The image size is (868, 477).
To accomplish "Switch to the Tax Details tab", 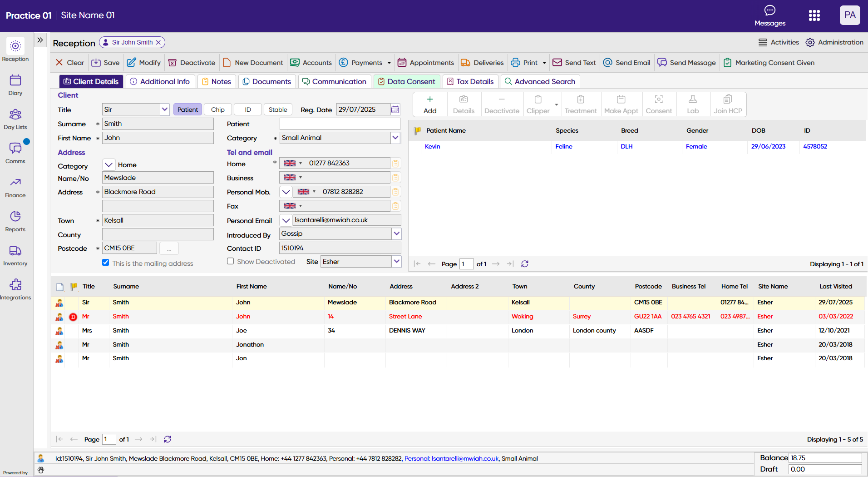I will click(470, 81).
